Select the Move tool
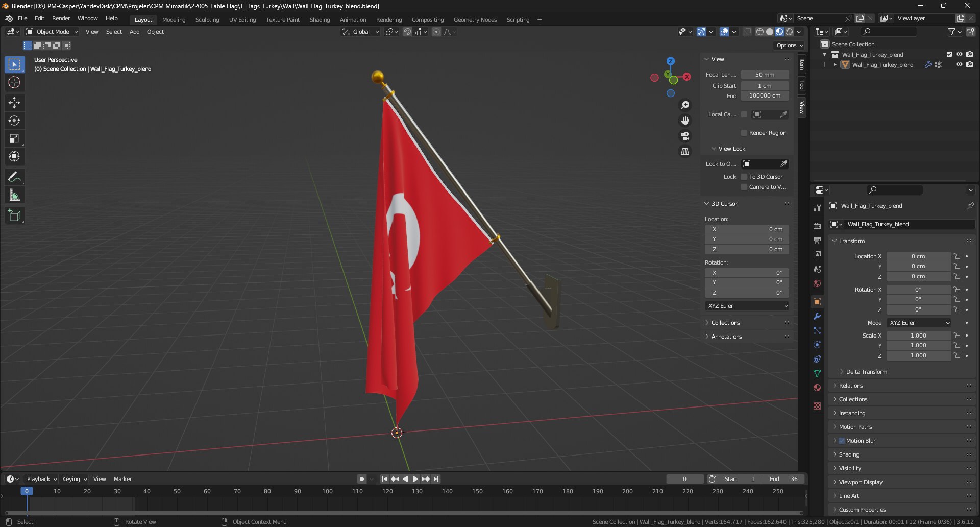Viewport: 980px width, 527px height. (14, 103)
